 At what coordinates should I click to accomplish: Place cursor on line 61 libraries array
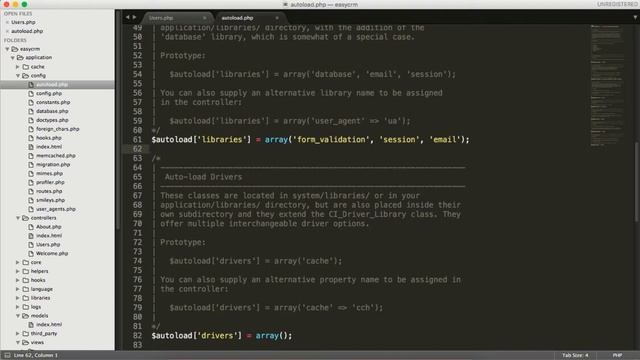[310, 140]
